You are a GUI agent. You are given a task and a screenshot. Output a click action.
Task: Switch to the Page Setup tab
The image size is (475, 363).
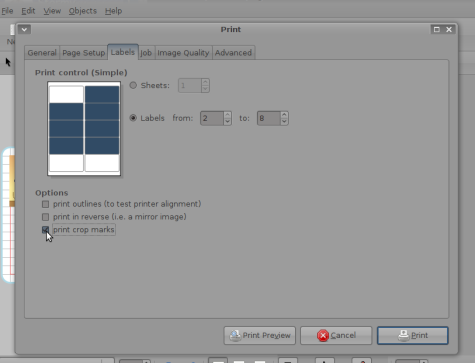click(x=84, y=53)
